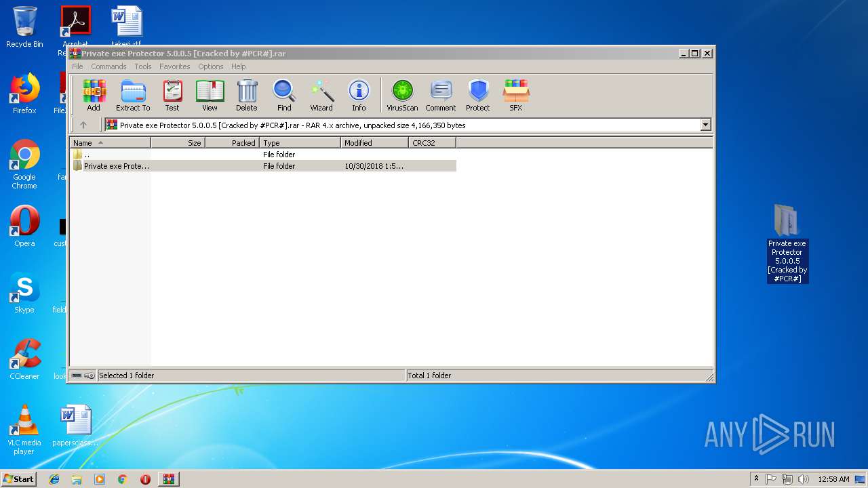
Task: Show archive Info
Action: [x=359, y=96]
